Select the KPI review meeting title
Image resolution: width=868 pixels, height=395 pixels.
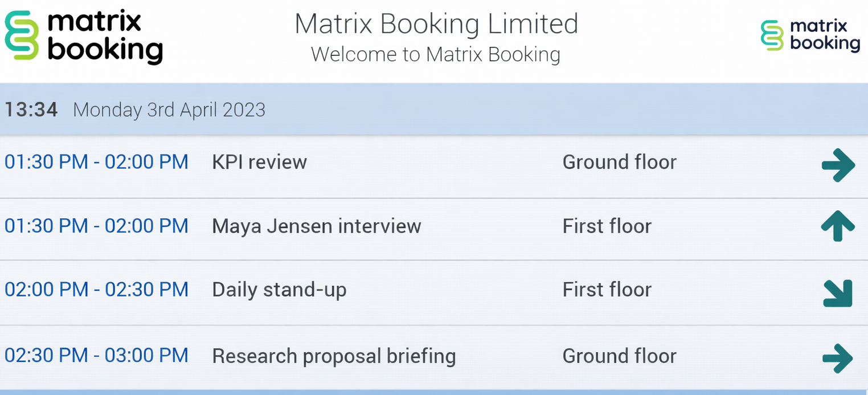point(259,162)
